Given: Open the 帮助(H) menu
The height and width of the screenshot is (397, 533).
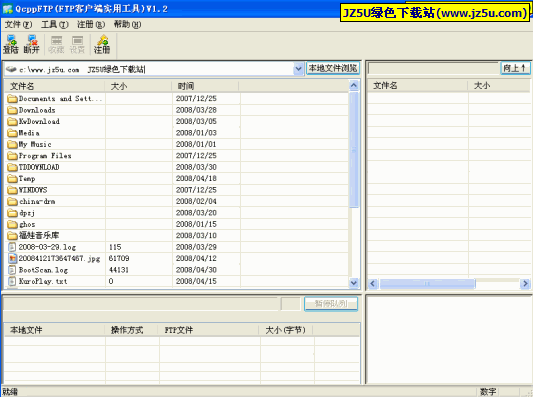Looking at the screenshot, I should pyautogui.click(x=127, y=24).
